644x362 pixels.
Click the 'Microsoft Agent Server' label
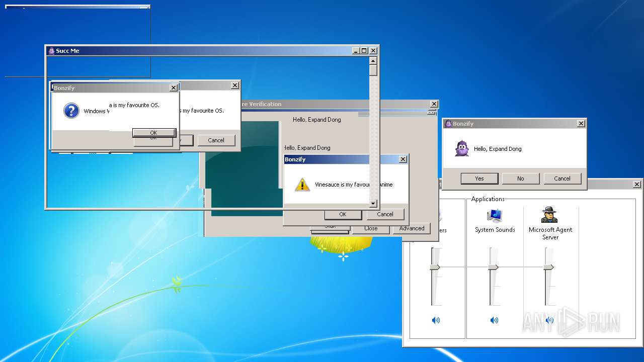click(x=550, y=233)
